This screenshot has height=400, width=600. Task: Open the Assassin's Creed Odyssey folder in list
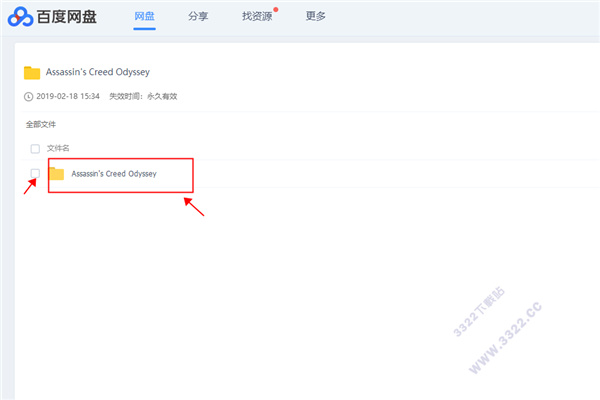tap(114, 174)
